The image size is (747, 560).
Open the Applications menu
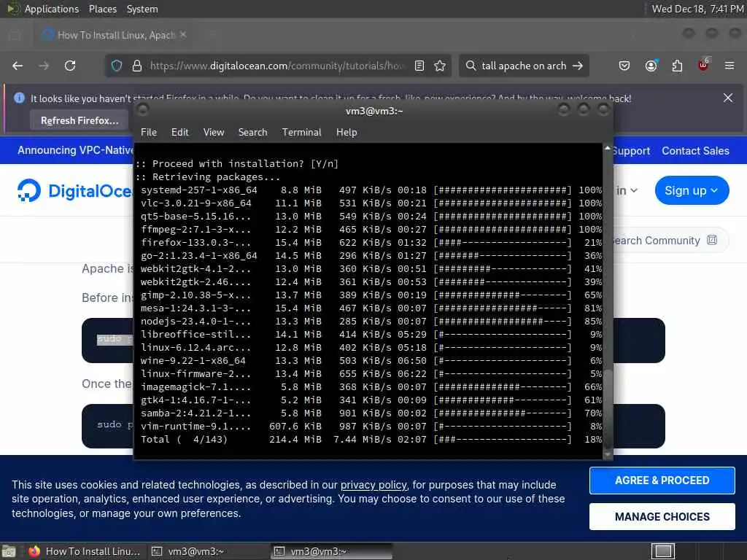pyautogui.click(x=52, y=9)
